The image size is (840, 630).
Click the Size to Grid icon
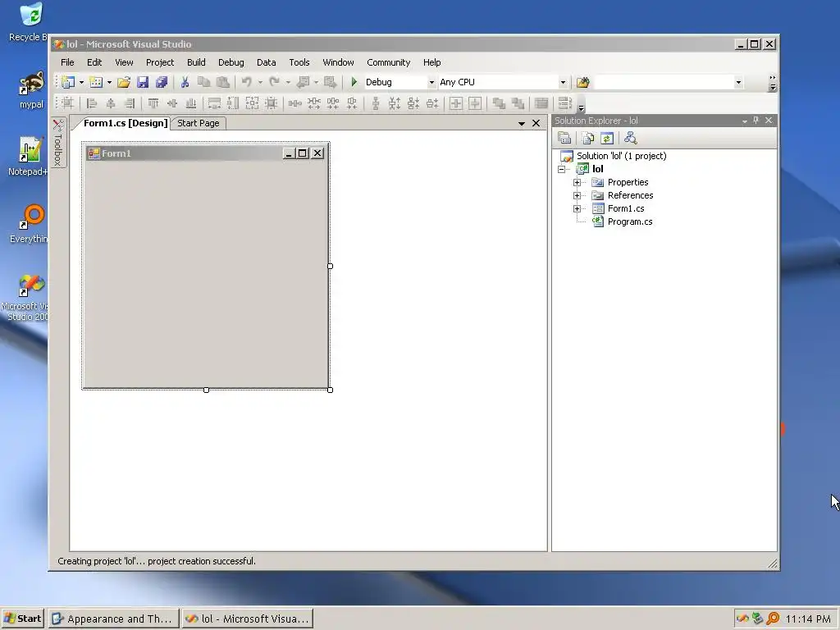(x=271, y=103)
